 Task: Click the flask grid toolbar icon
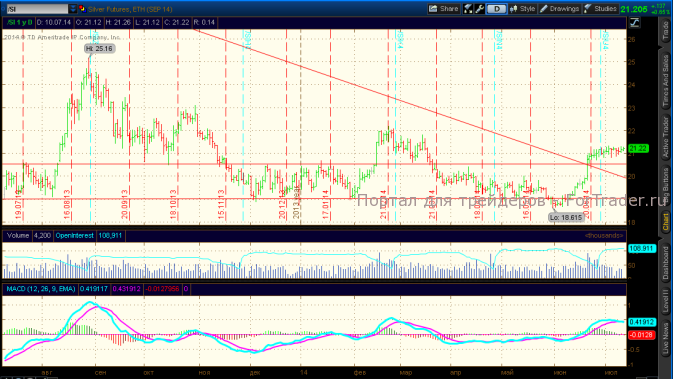[x=468, y=9]
